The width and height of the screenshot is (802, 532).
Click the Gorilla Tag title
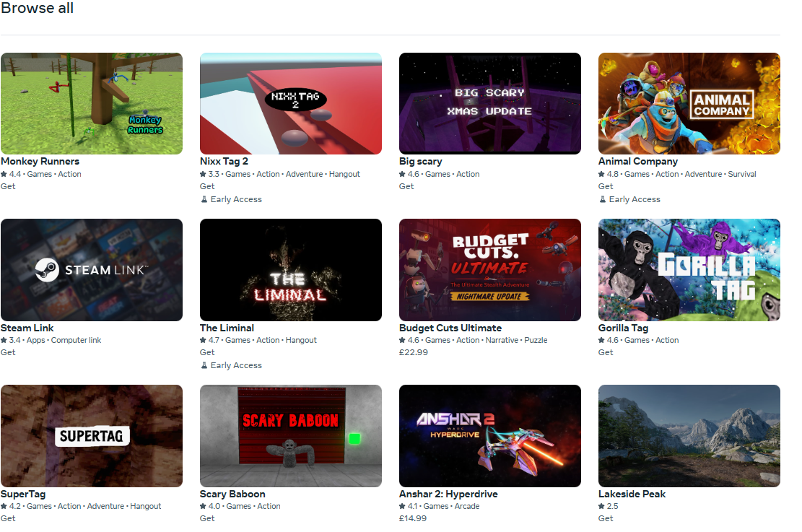[x=623, y=328]
